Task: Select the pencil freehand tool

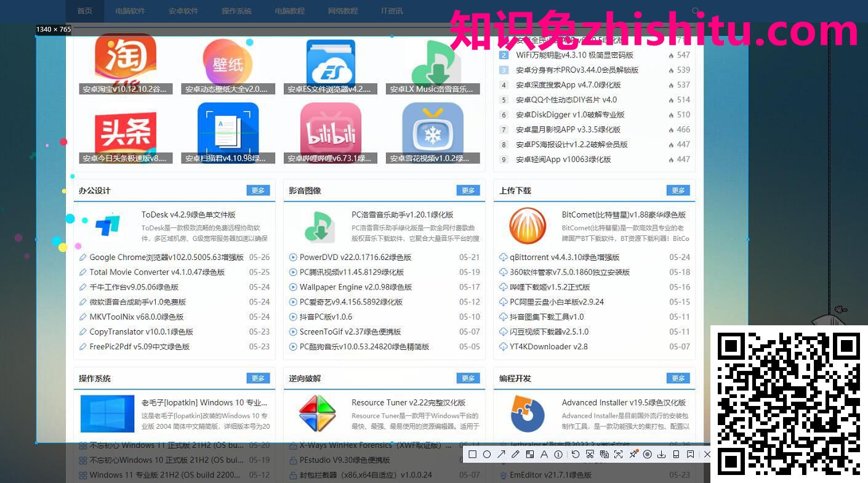Action: pos(515,454)
